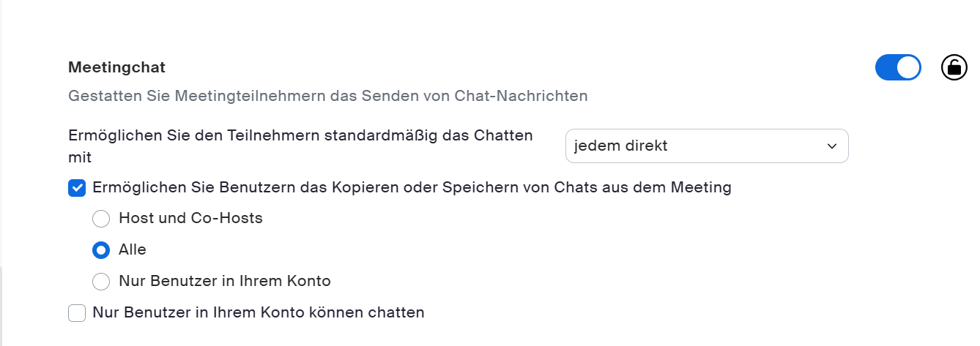Screen dimensions: 980x346
Task: Click the 'Host und Co-Hosts' label text
Action: [190, 218]
